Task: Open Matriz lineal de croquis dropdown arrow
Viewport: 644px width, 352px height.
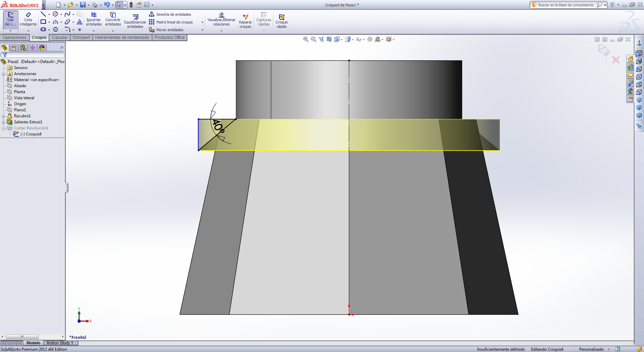Action: coord(202,22)
